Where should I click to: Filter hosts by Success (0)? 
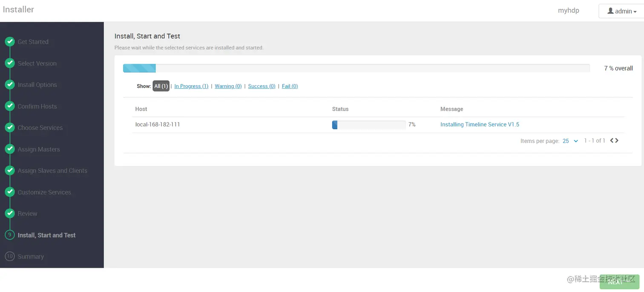click(x=262, y=86)
